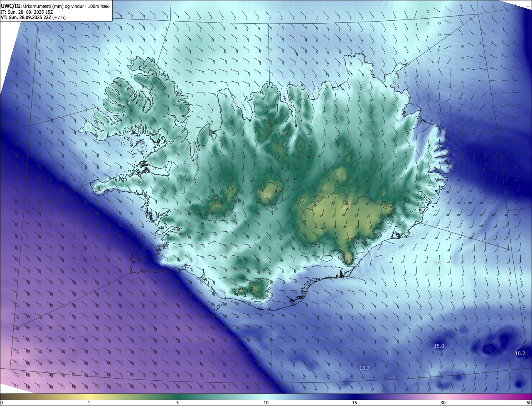Click the "6.3" value label
The height and width of the screenshot is (406, 532).
(139, 182)
